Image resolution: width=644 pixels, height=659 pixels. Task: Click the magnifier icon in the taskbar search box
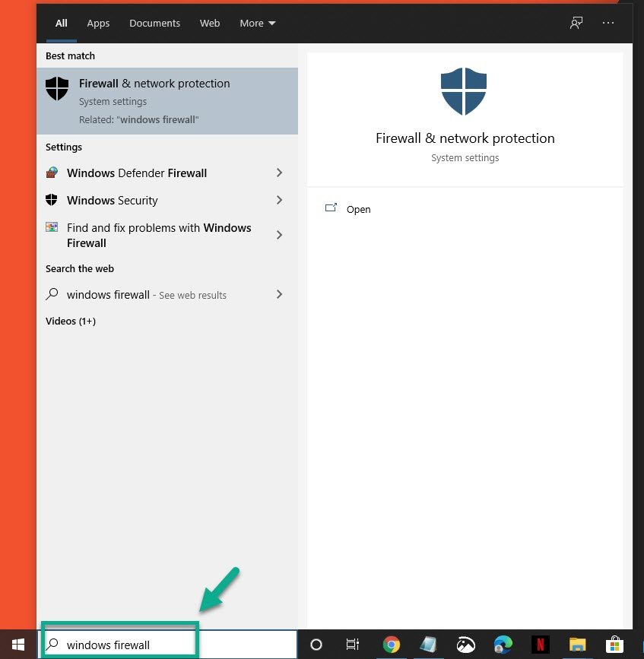pyautogui.click(x=52, y=644)
